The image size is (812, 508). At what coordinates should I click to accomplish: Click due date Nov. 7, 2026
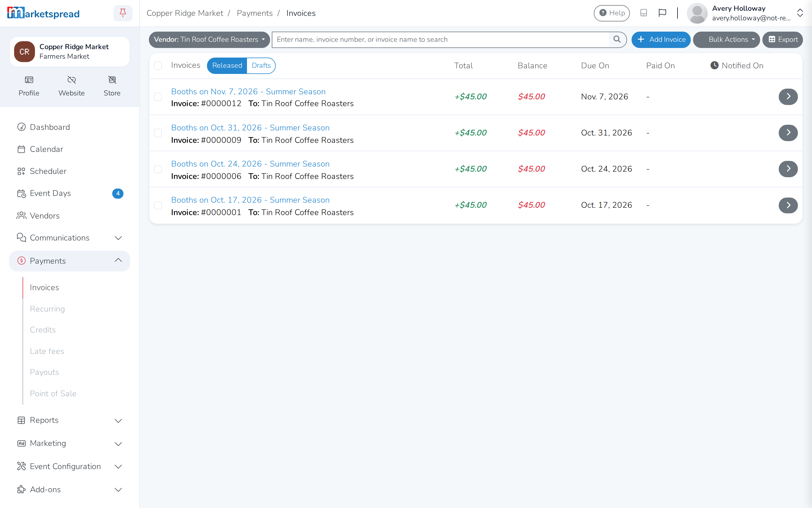[604, 97]
